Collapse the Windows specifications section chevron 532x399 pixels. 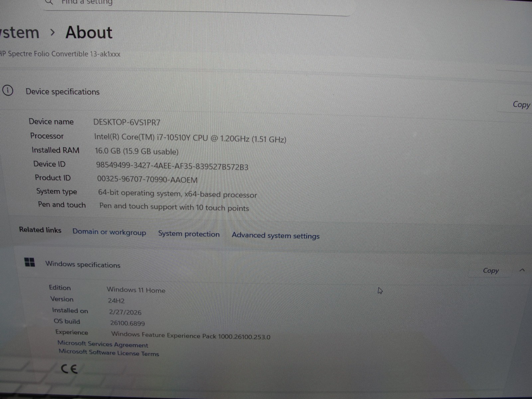point(522,270)
